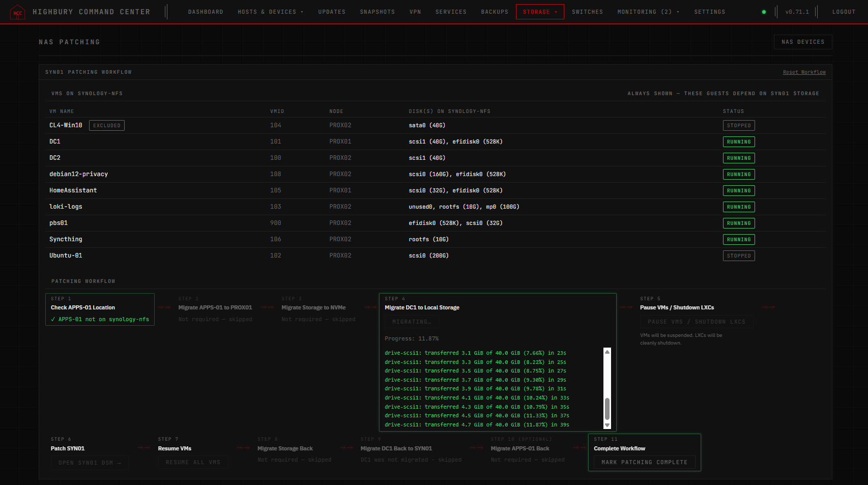Open Step 1 Check APPS-01 Location card

(100, 309)
